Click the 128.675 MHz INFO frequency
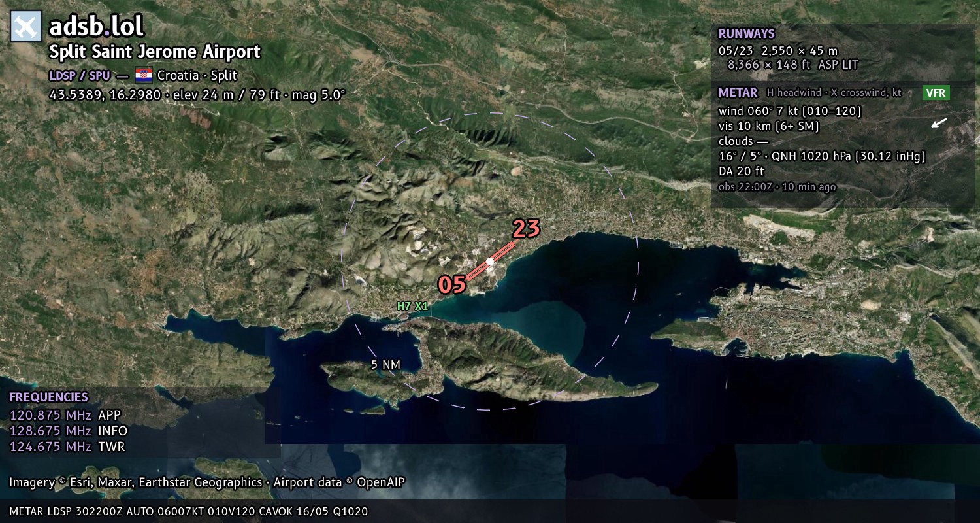This screenshot has height=523, width=980. [x=68, y=431]
